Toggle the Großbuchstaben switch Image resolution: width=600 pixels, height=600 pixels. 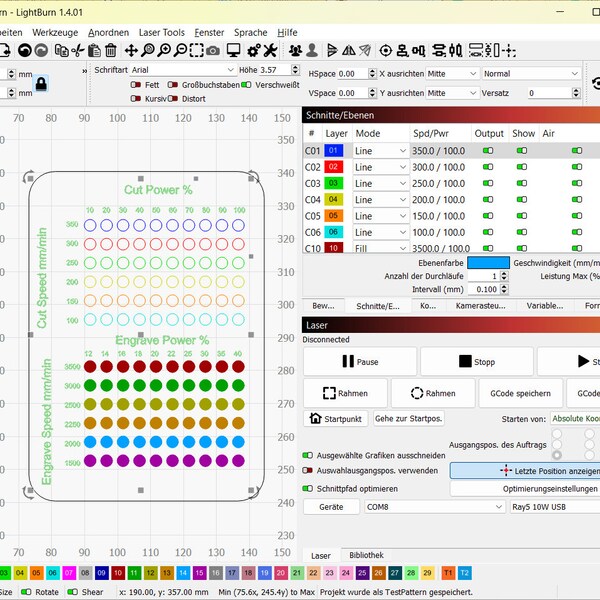click(x=173, y=85)
